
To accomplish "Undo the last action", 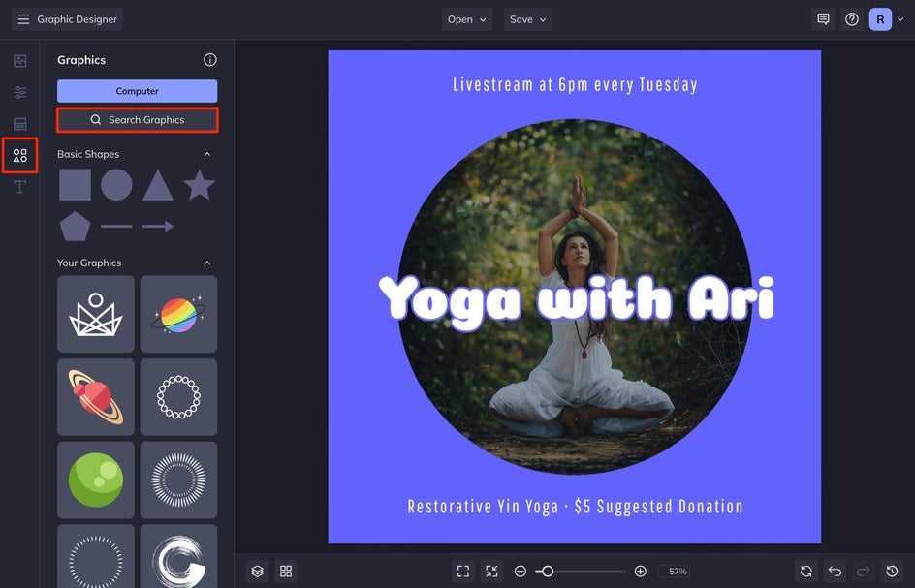I will pyautogui.click(x=835, y=572).
